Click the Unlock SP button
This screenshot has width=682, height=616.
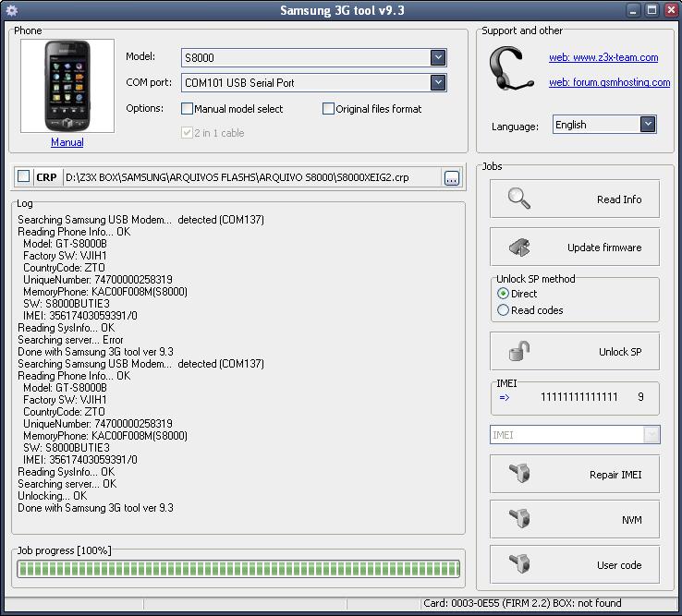coord(575,351)
